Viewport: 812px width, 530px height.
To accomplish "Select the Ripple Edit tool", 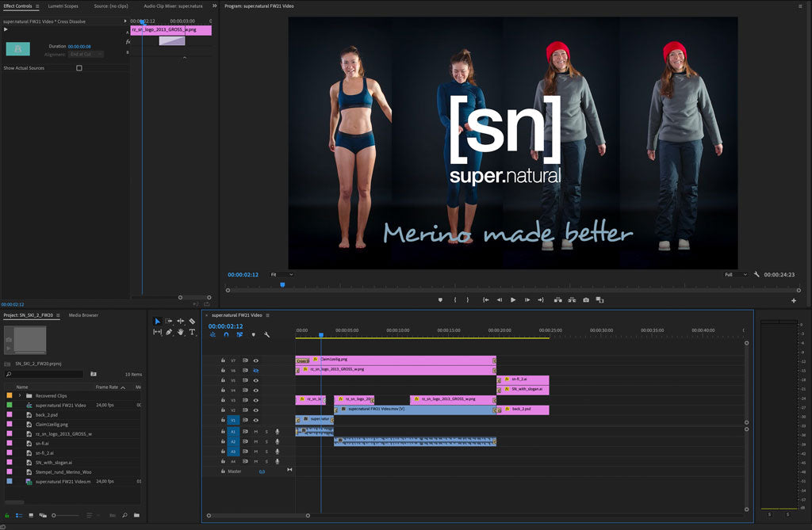I will [x=180, y=321].
